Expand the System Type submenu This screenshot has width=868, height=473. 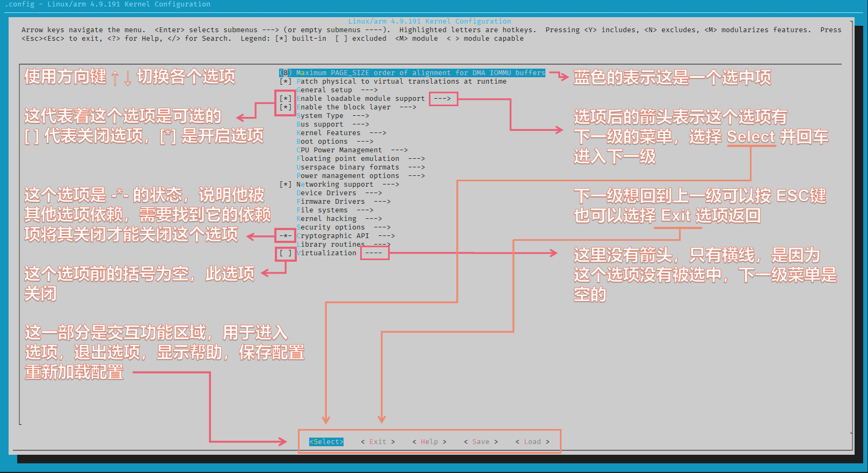point(320,116)
